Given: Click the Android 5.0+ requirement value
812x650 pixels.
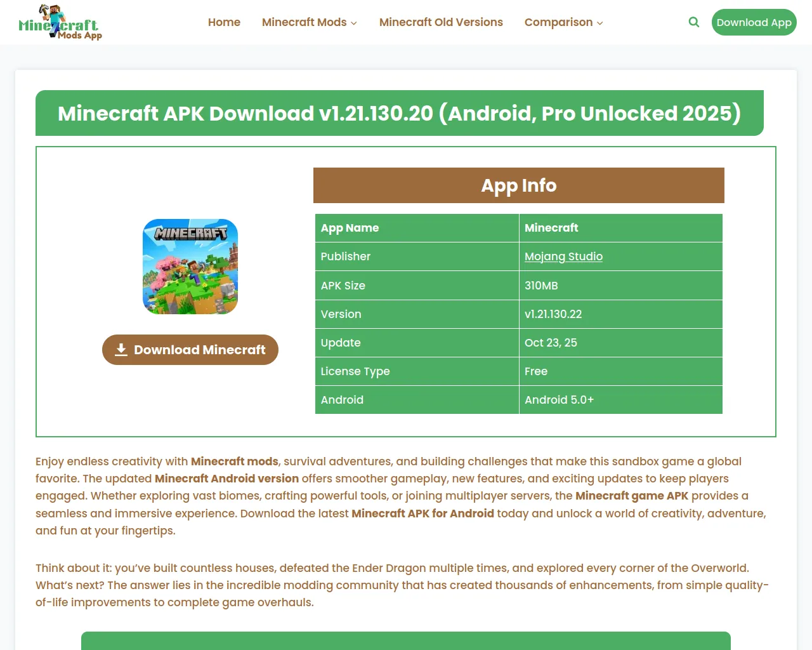Looking at the screenshot, I should tap(559, 400).
